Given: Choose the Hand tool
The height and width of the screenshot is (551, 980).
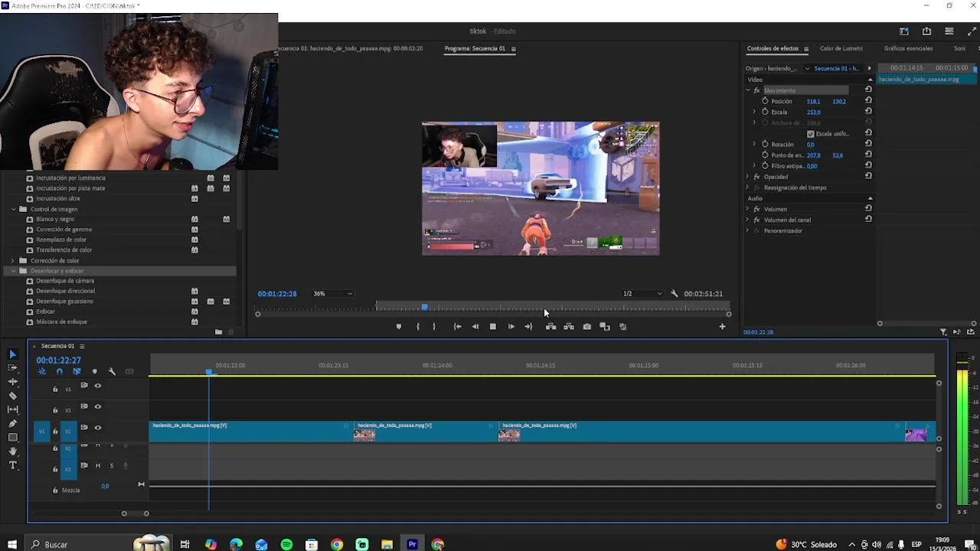Looking at the screenshot, I should pos(12,452).
